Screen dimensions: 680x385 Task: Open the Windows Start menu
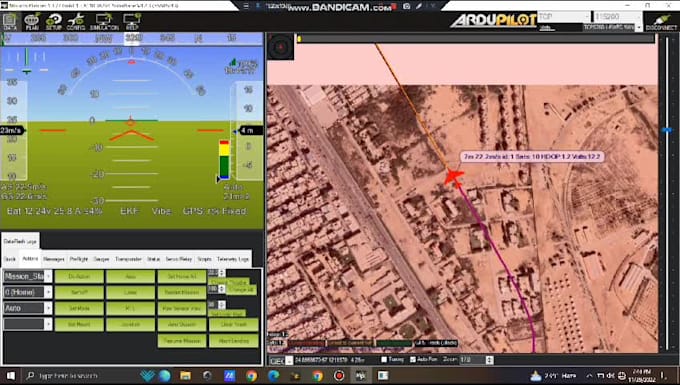pyautogui.click(x=10, y=375)
